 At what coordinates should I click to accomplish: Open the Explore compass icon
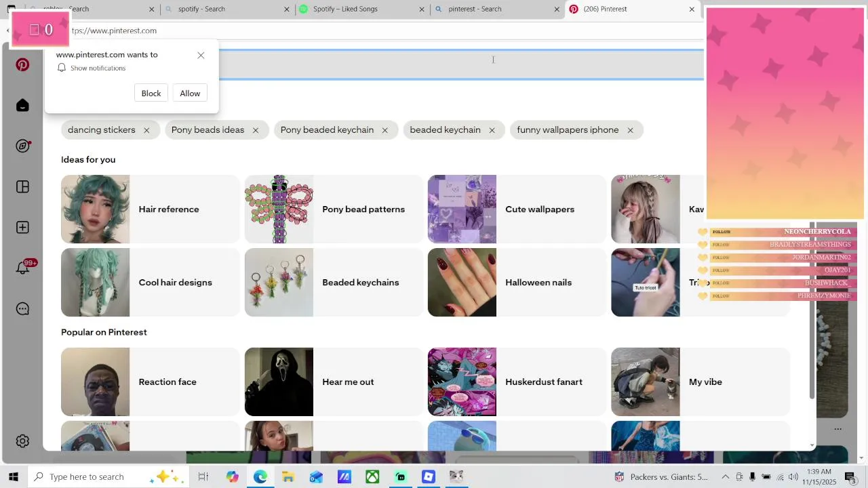click(22, 146)
